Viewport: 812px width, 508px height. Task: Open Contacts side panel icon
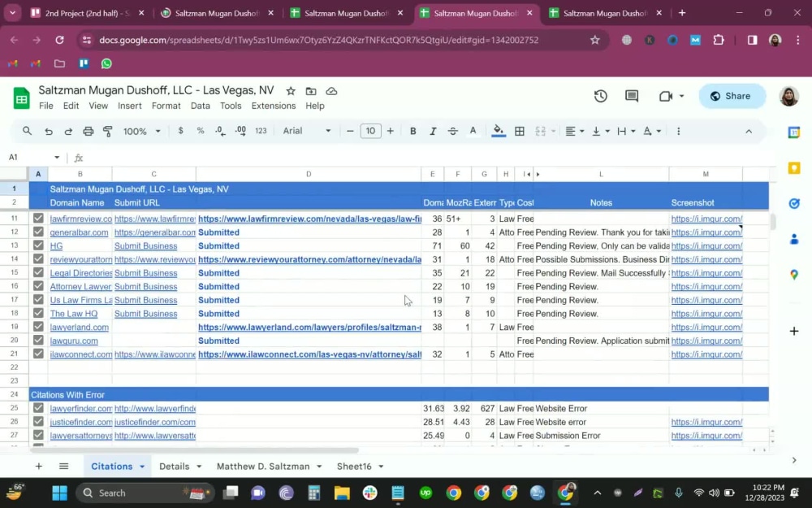[x=794, y=239]
